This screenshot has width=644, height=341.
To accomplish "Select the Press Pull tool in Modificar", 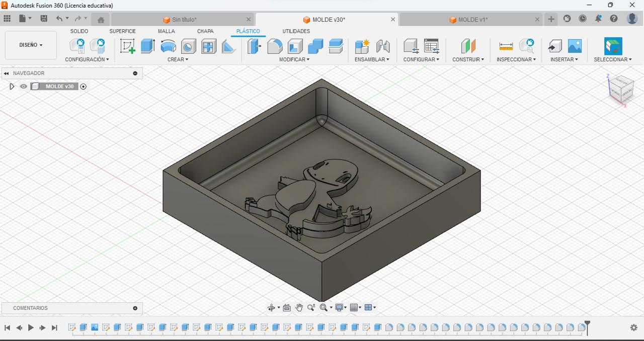I will pos(255,46).
